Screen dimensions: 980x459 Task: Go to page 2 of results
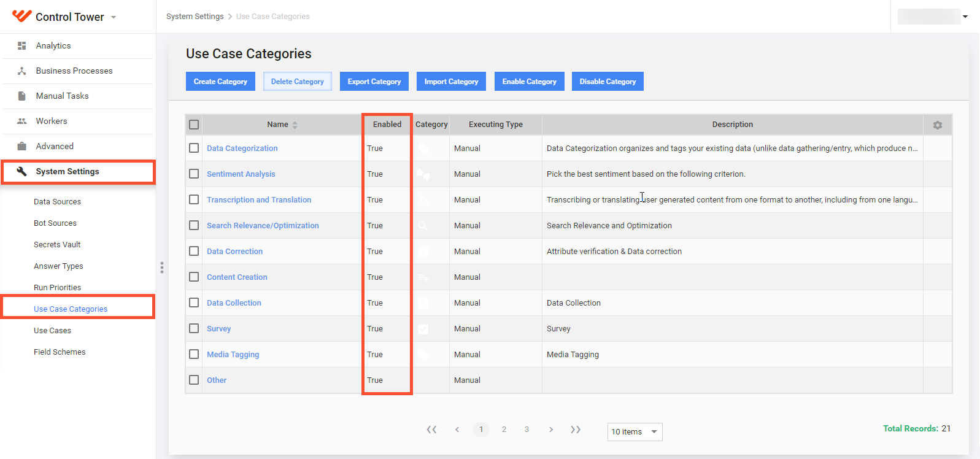point(504,430)
